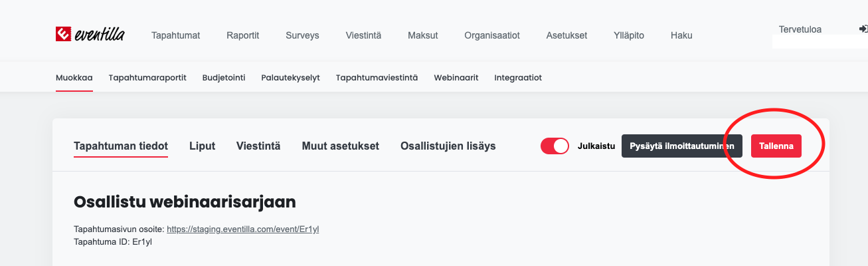The height and width of the screenshot is (266, 868).
Task: Go to Surveys in top navigation
Action: pyautogui.click(x=302, y=35)
